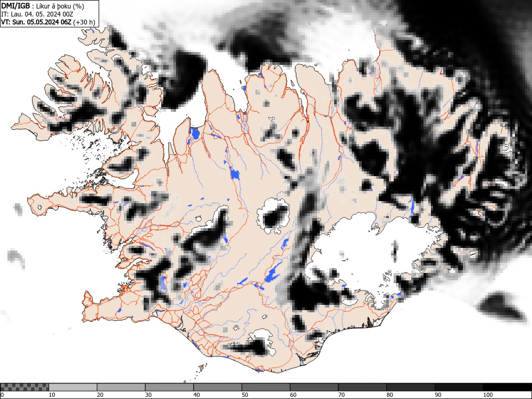Click the legend label '20'
Image resolution: width=532 pixels, height=399 pixels.
click(x=100, y=395)
